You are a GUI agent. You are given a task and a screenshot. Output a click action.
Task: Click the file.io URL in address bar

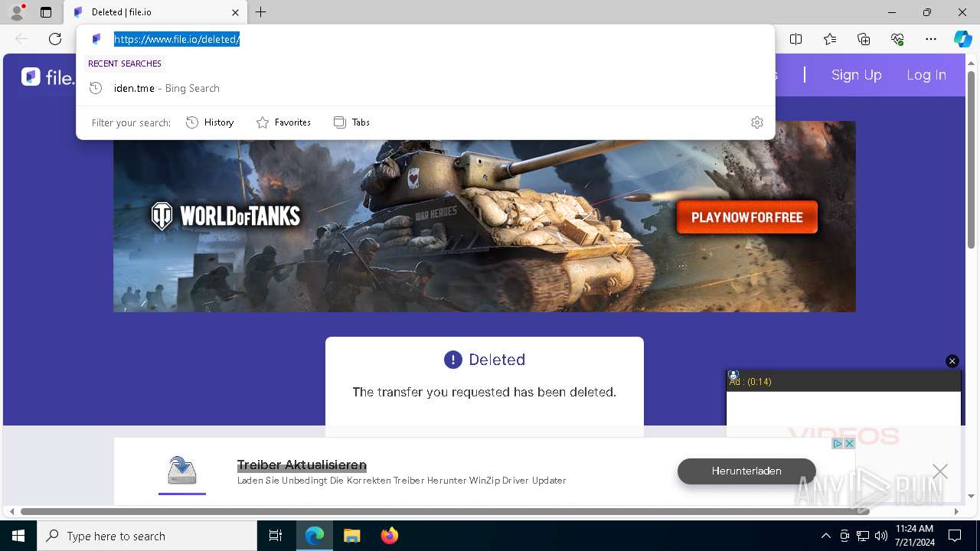(177, 39)
